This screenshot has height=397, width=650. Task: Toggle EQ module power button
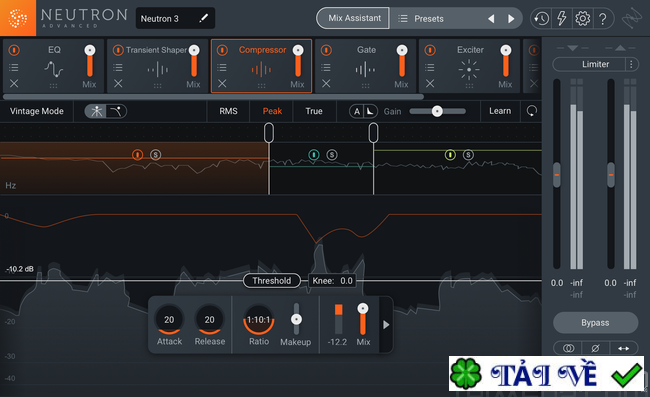click(x=14, y=50)
